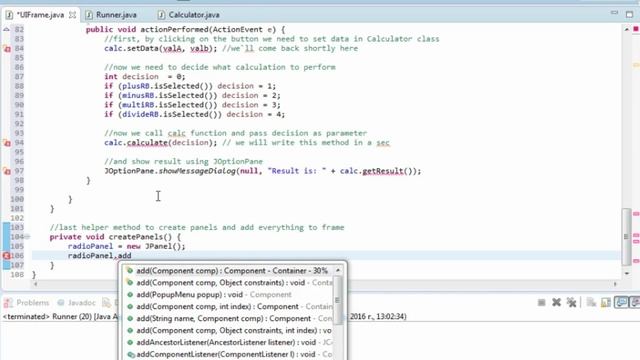Click 'calculate' method call on line 94
The width and height of the screenshot is (640, 360).
coord(147,143)
